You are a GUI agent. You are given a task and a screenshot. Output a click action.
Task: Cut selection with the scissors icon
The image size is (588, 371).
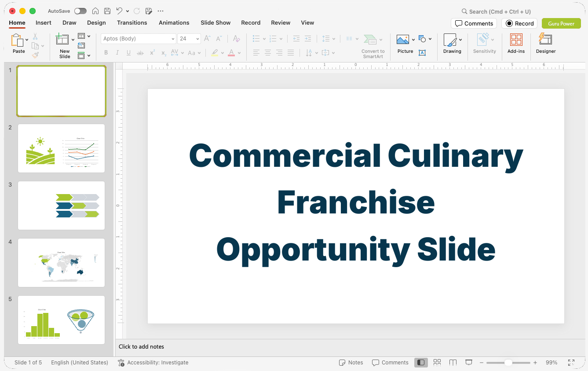click(x=35, y=37)
